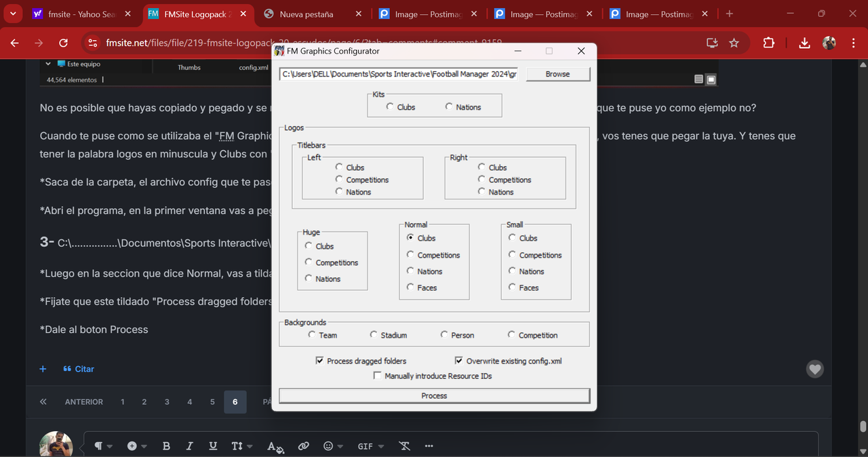Click the user avatar beside the comment editor

click(56, 443)
